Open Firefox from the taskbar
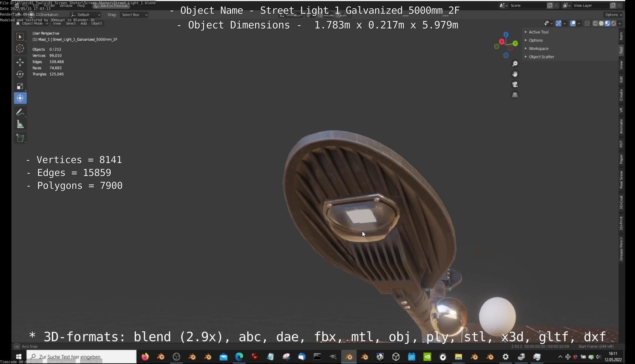Viewport: 635px width, 364px height. 145,357
